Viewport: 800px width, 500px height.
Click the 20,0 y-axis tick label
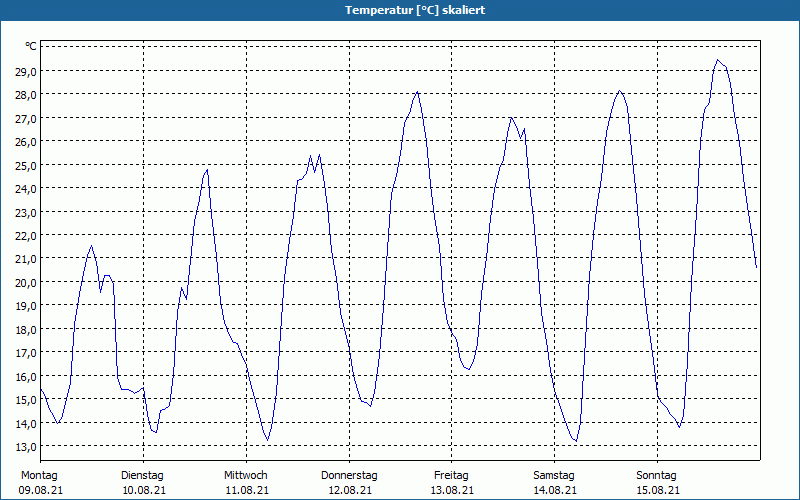coord(24,282)
